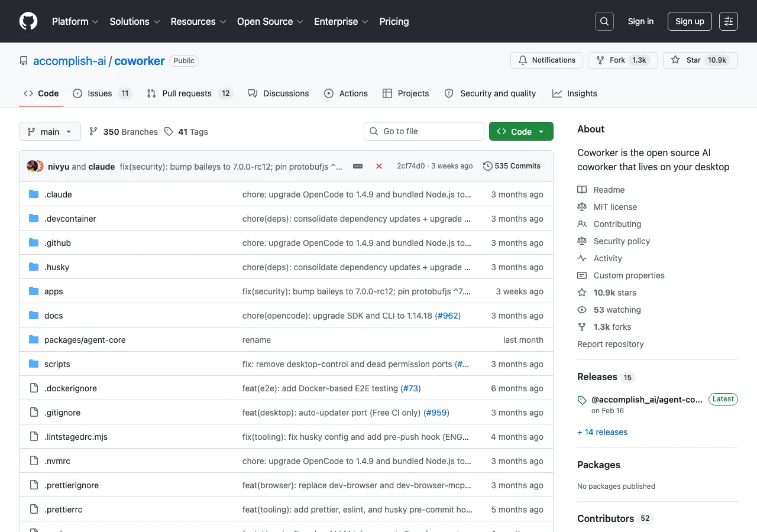View the 350 Branches list
The height and width of the screenshot is (532, 757).
click(x=124, y=132)
